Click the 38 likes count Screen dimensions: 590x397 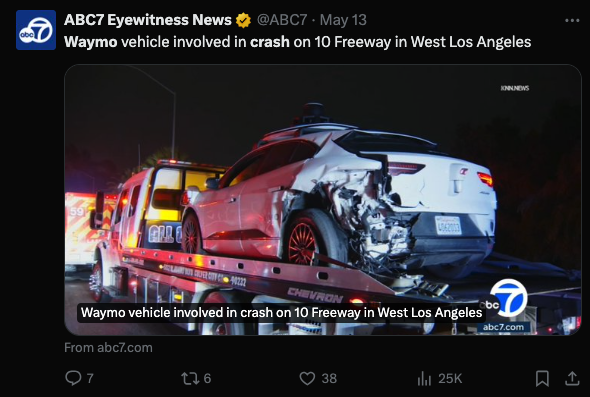[329, 379]
